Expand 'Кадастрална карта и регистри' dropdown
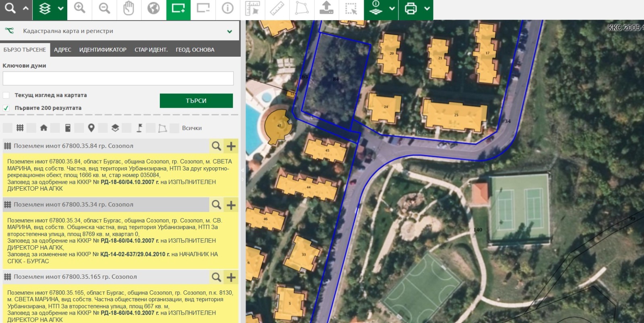The height and width of the screenshot is (323, 644). 229,31
